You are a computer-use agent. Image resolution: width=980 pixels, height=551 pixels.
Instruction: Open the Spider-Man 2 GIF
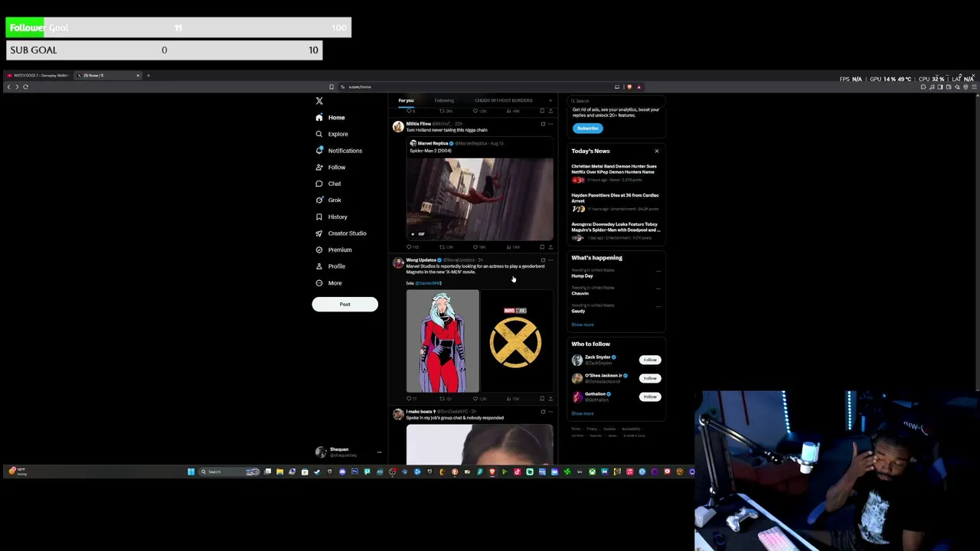(480, 199)
